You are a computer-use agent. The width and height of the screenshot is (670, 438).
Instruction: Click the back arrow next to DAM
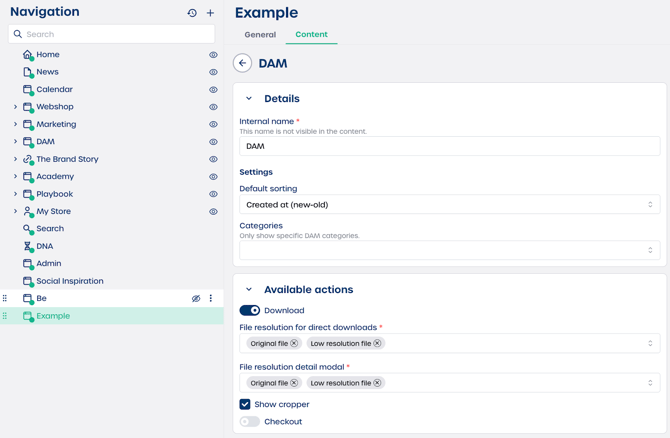coord(242,63)
